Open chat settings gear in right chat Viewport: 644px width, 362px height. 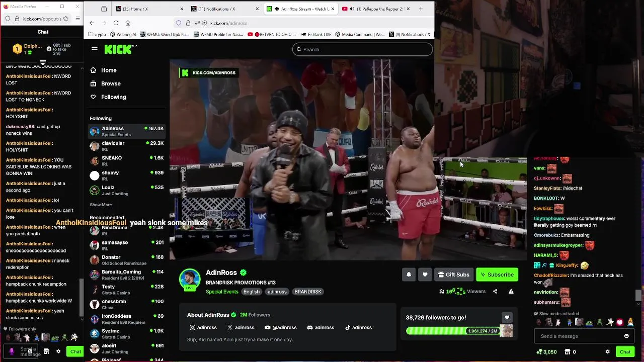coord(608,352)
